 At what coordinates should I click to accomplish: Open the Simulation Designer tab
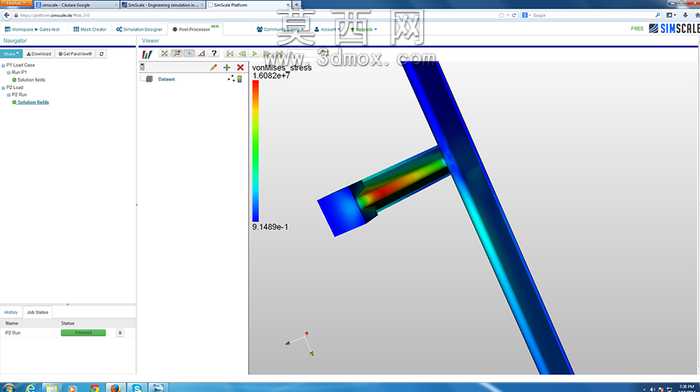pyautogui.click(x=139, y=29)
